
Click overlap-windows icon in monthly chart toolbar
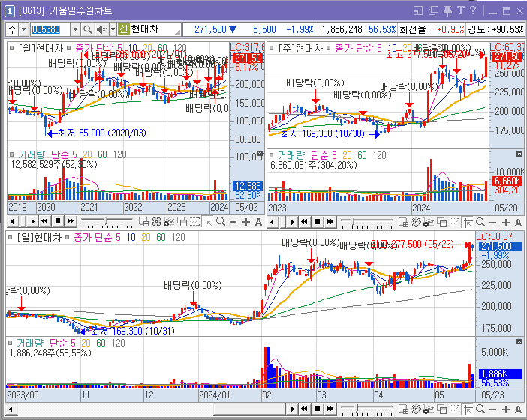click(x=182, y=222)
